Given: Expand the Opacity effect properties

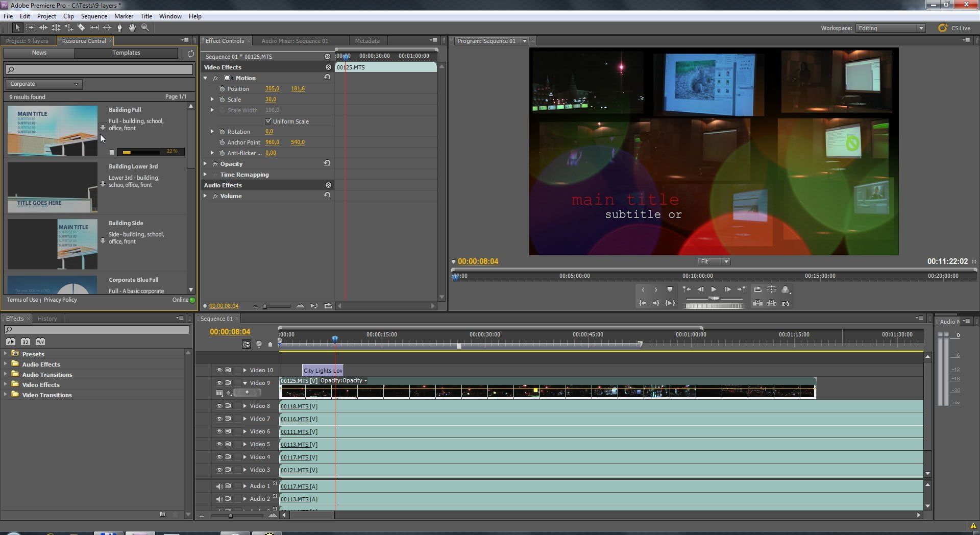Looking at the screenshot, I should tap(205, 164).
